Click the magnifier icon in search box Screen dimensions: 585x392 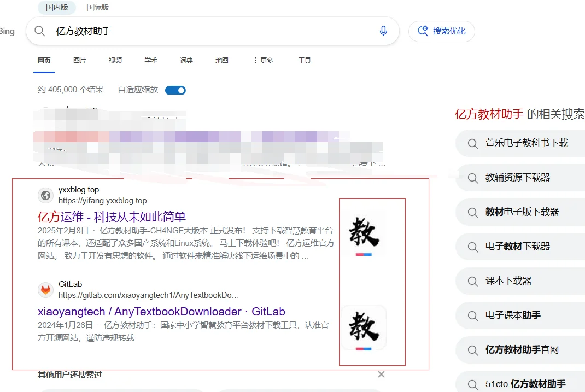click(x=39, y=31)
